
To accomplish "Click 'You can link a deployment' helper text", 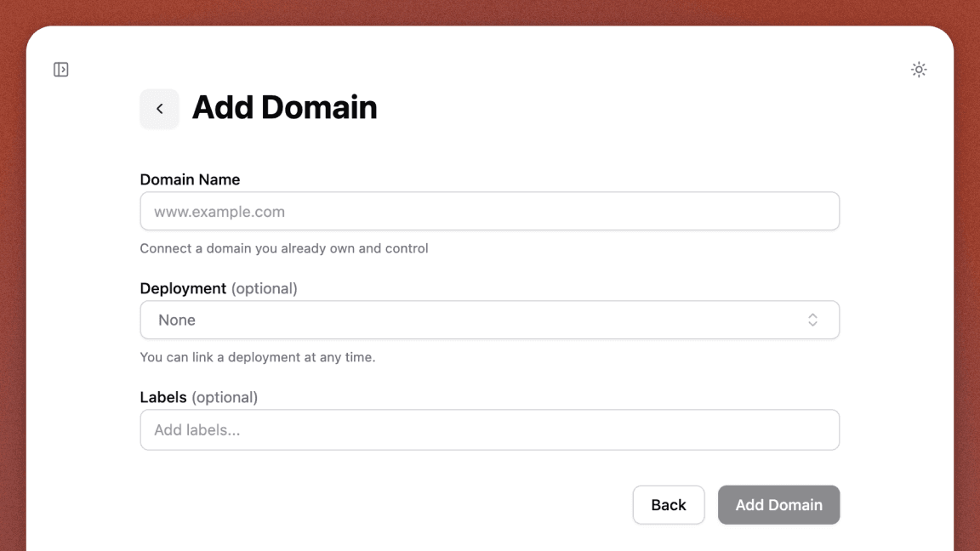I will pyautogui.click(x=258, y=357).
